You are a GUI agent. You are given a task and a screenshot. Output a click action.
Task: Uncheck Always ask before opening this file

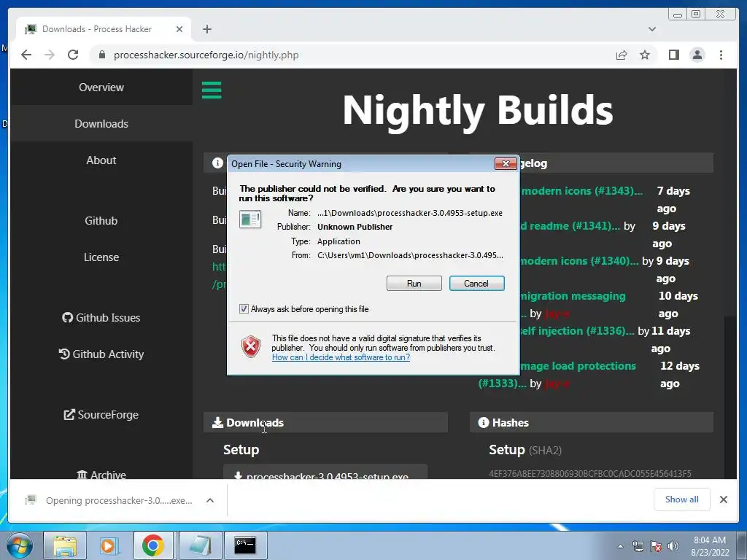click(244, 309)
